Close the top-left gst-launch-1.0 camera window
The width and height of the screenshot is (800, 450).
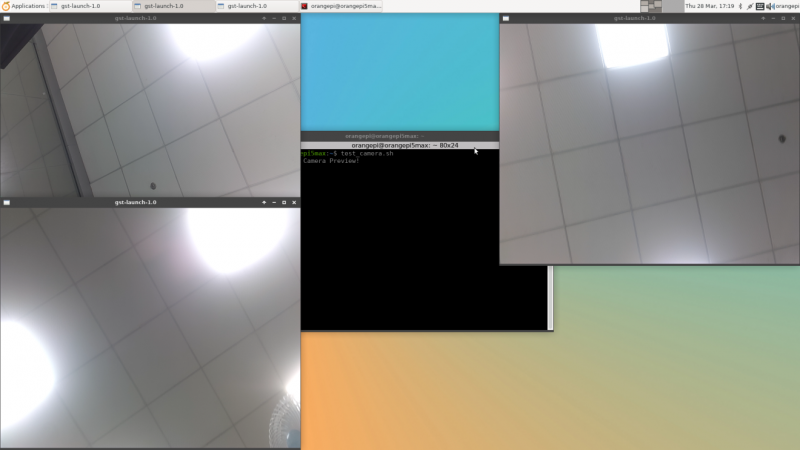294,18
